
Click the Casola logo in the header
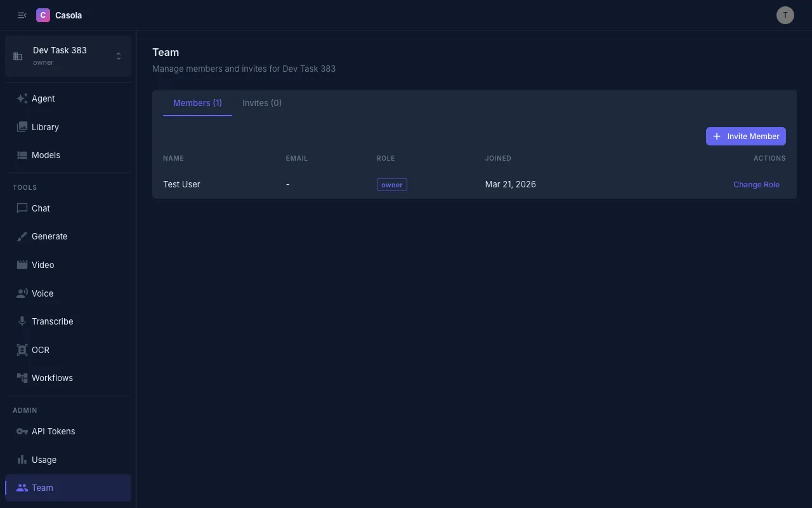click(59, 15)
